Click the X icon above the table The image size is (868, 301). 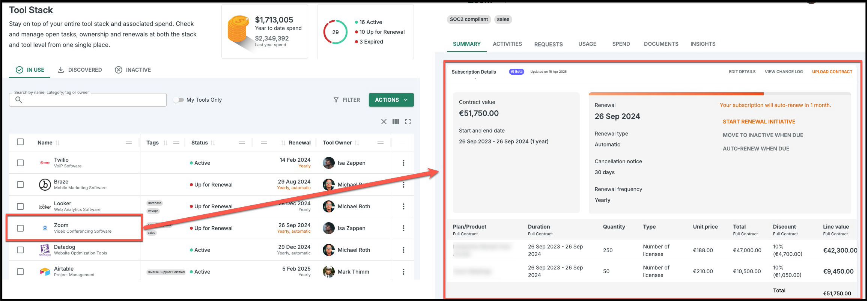[384, 122]
